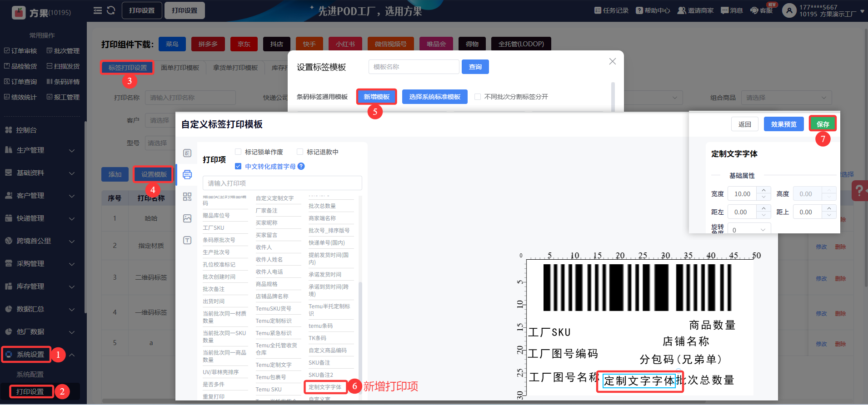Contact 客服 from the header
868x405 pixels.
762,10
